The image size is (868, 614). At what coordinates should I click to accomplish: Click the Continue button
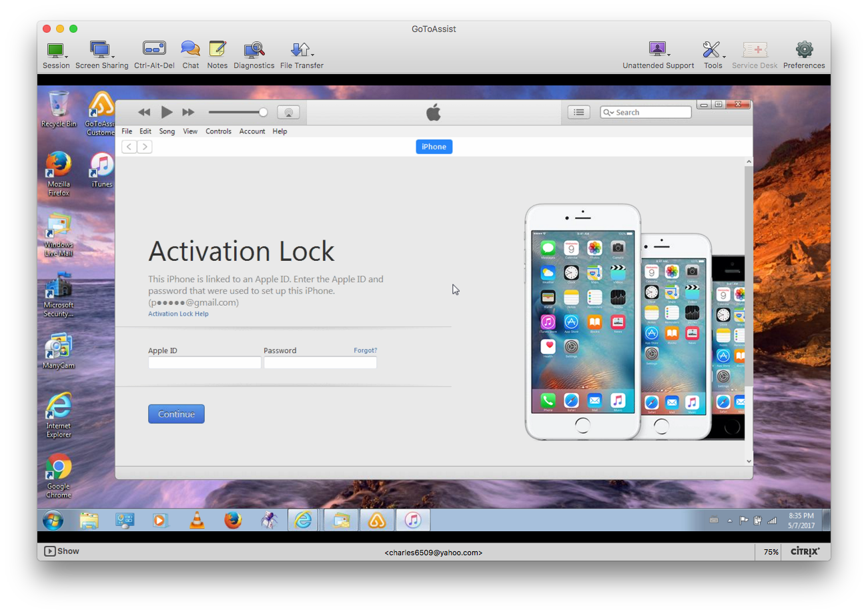point(176,414)
